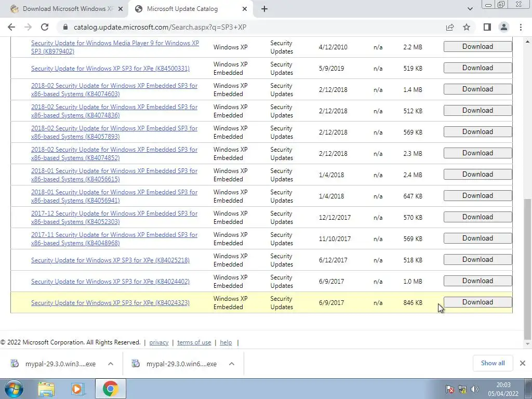
Task: Open KB4056615 update link
Action: [114, 175]
